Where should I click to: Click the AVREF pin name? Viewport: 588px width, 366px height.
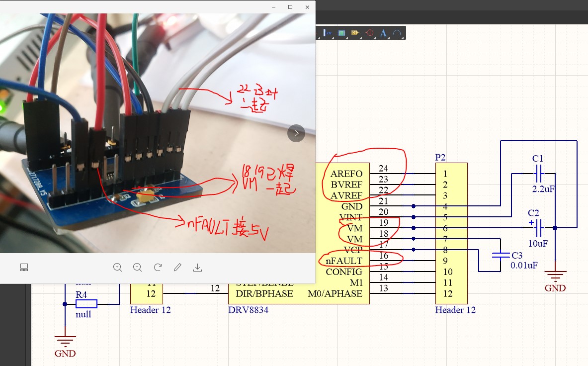[x=346, y=195]
